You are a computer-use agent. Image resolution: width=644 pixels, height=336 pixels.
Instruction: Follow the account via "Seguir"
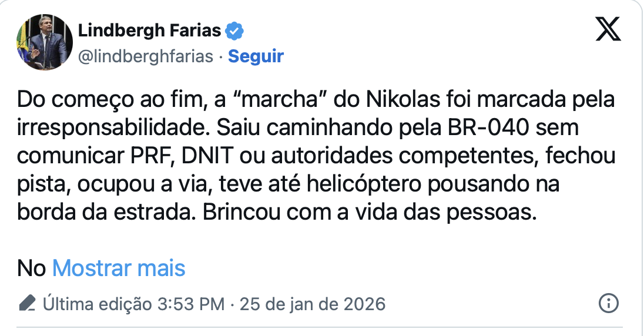256,56
